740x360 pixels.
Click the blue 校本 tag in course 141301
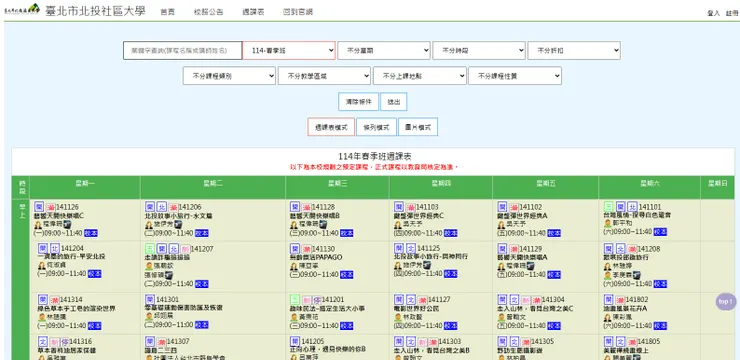point(202,325)
